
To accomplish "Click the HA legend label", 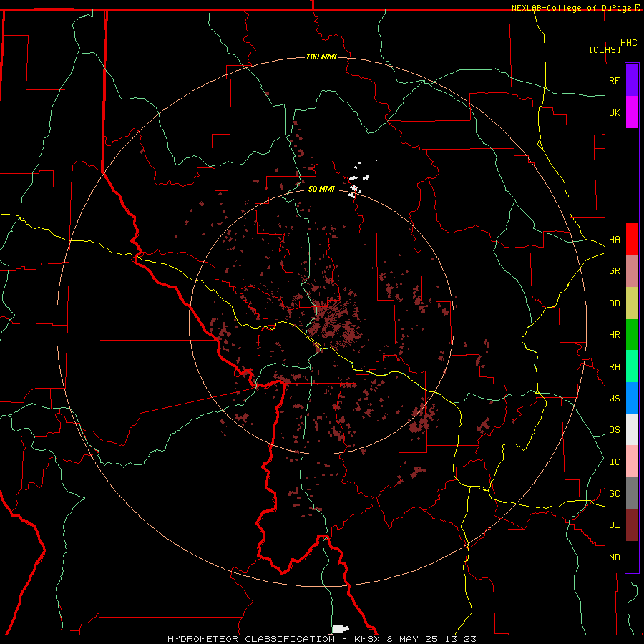I will (614, 240).
